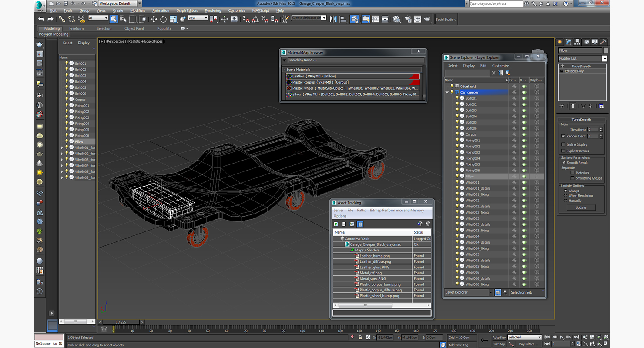Open Paths menu in Asset Tracking
This screenshot has width=644, height=348.
[362, 210]
